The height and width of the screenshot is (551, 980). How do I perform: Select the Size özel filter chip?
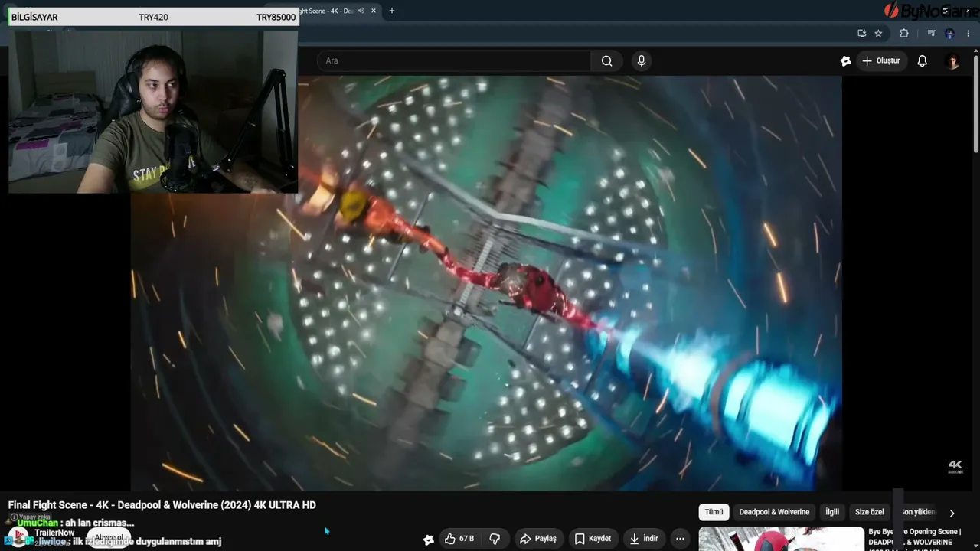[870, 512]
